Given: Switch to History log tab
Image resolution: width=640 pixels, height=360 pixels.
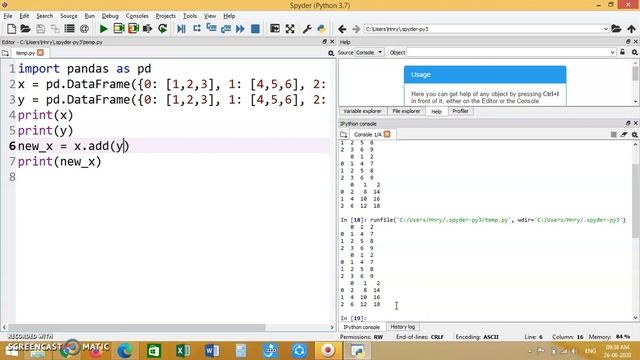Looking at the screenshot, I should 402,327.
